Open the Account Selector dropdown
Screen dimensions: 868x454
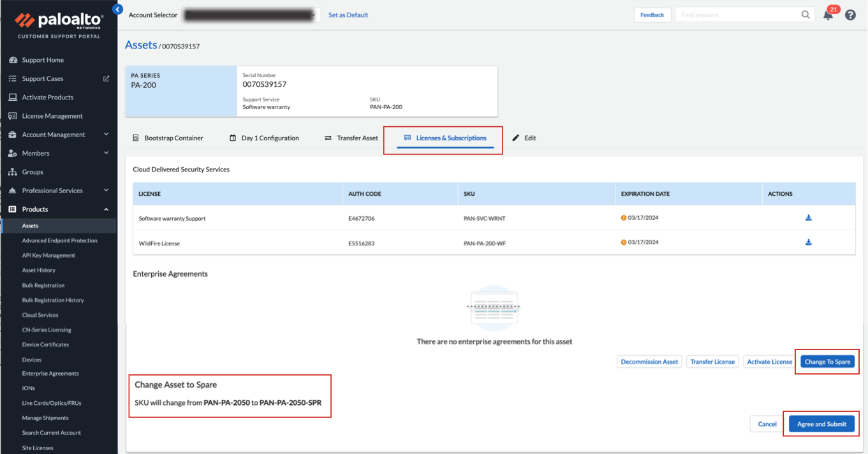[251, 15]
